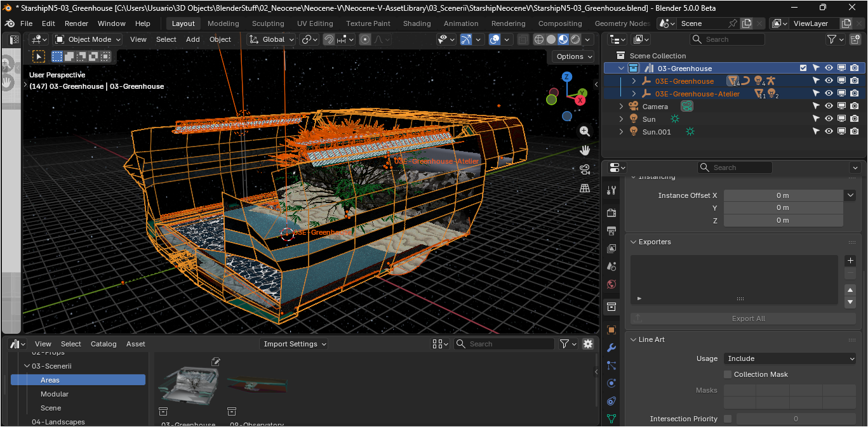This screenshot has height=427, width=868.
Task: Disable 03E-Greenhouse in viewports monitor icon
Action: click(841, 81)
